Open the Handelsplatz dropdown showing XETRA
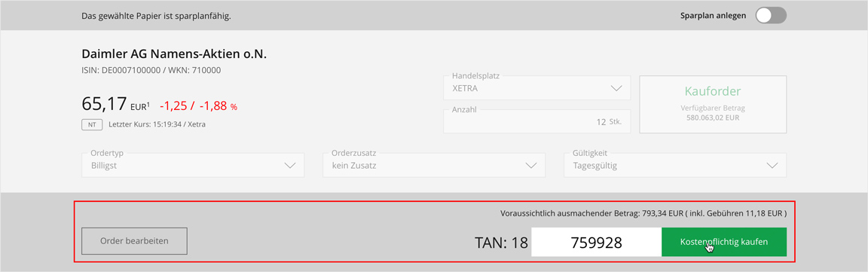The width and height of the screenshot is (868, 272). click(537, 88)
